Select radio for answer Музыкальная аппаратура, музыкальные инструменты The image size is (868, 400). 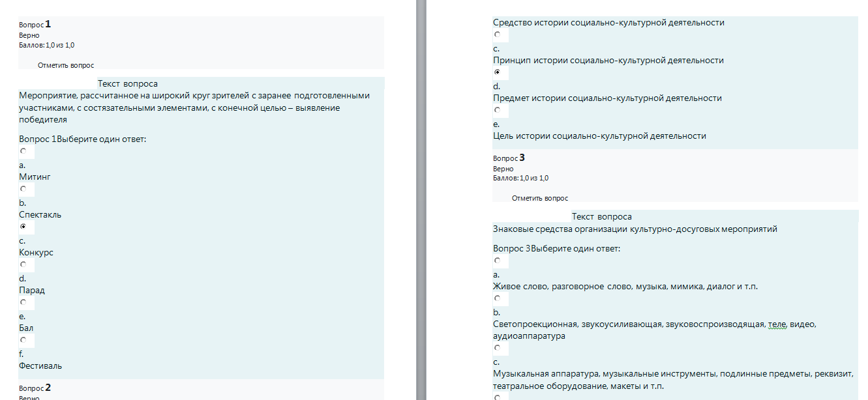click(497, 348)
